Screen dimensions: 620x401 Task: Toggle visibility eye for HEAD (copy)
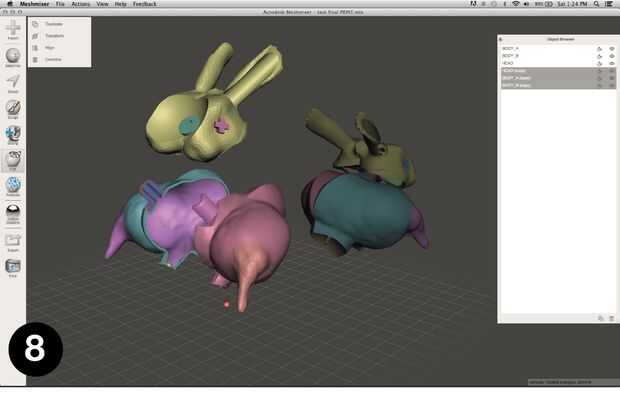pos(612,71)
